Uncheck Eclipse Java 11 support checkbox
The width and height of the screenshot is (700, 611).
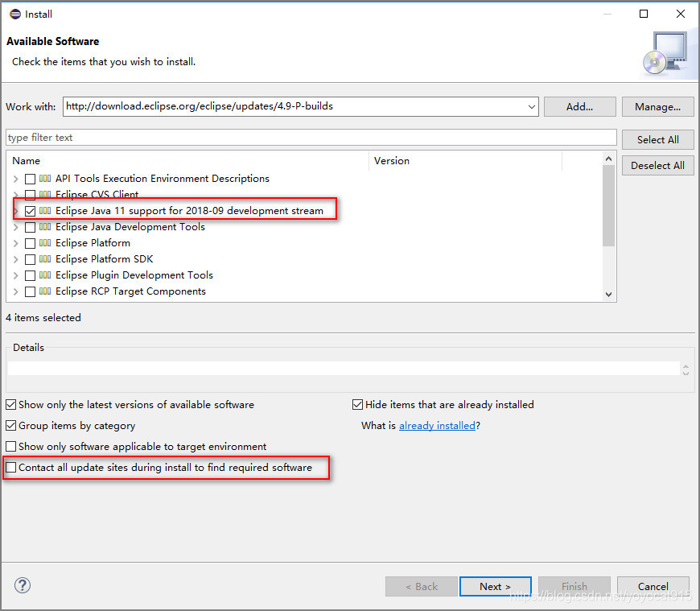pos(30,211)
